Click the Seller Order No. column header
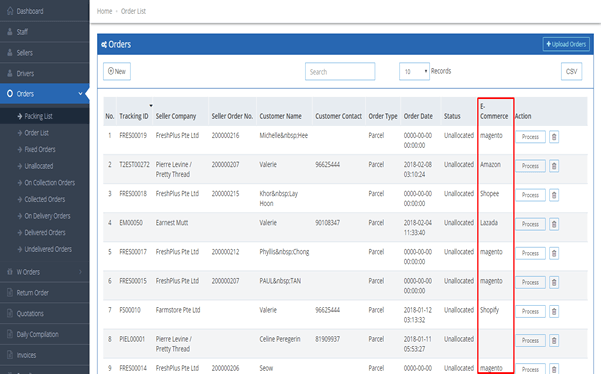Screen dimensions: 601x374 [x=232, y=116]
